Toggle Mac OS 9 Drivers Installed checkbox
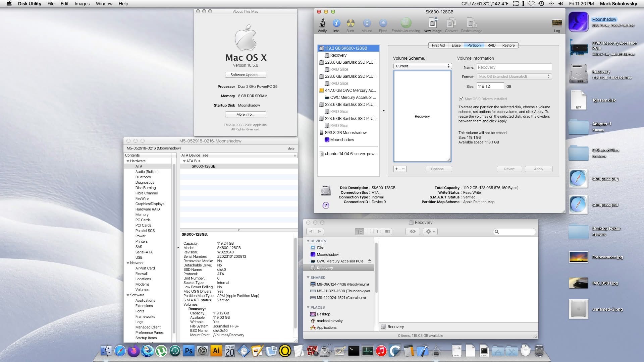 461,99
